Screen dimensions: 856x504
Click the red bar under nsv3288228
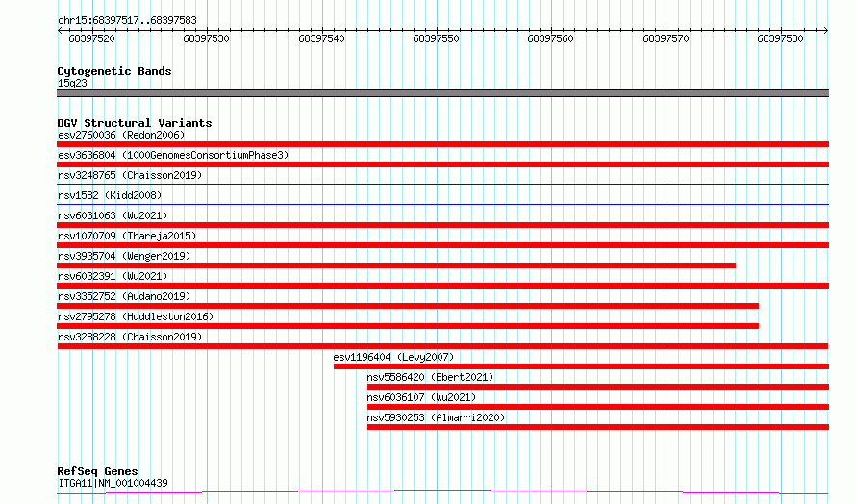coord(442,346)
